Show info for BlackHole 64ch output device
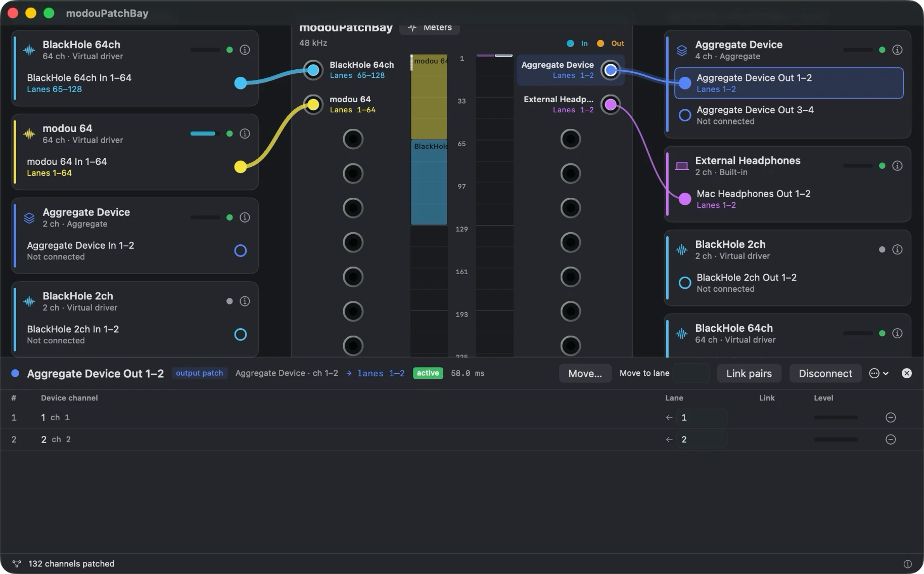 (897, 333)
